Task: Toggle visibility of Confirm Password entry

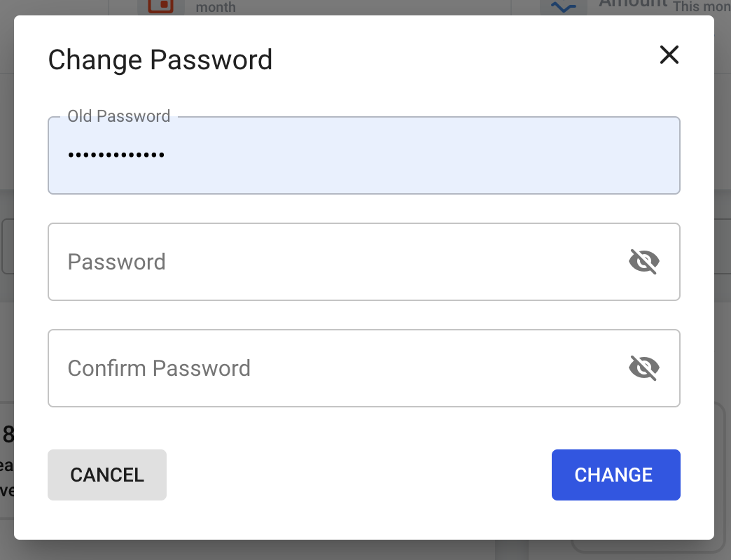Action: tap(644, 368)
